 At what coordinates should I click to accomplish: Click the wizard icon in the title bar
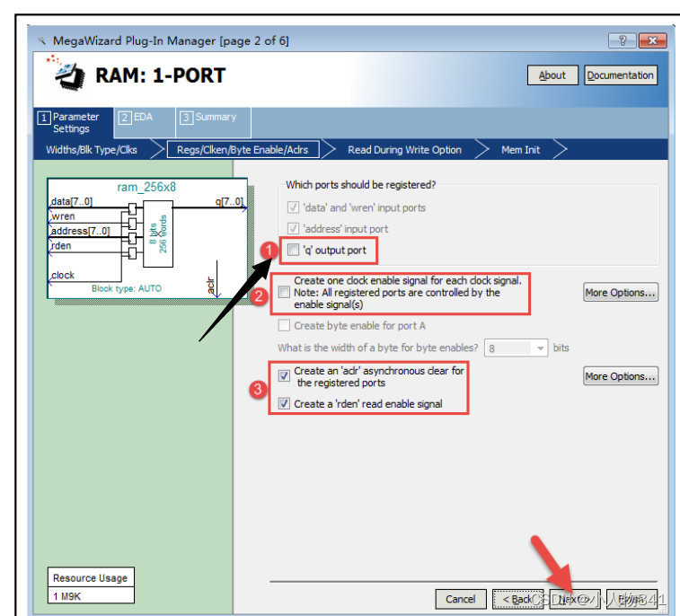41,41
